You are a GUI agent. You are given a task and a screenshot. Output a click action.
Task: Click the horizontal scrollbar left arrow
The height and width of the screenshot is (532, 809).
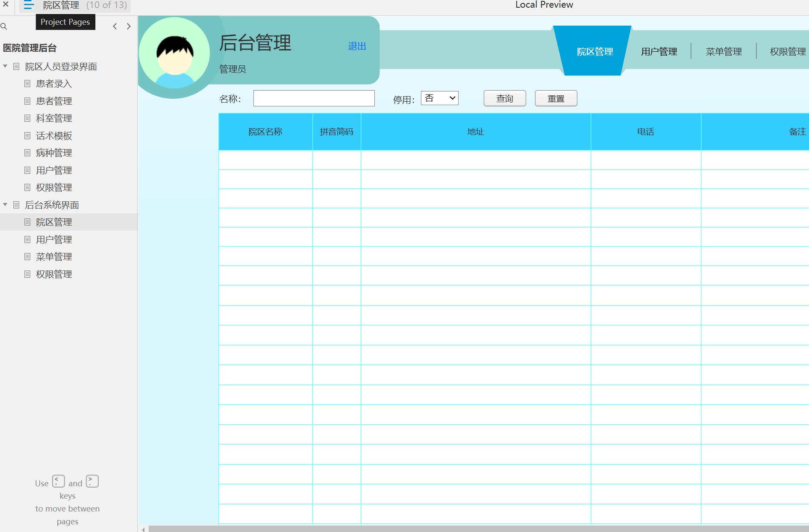point(143,529)
